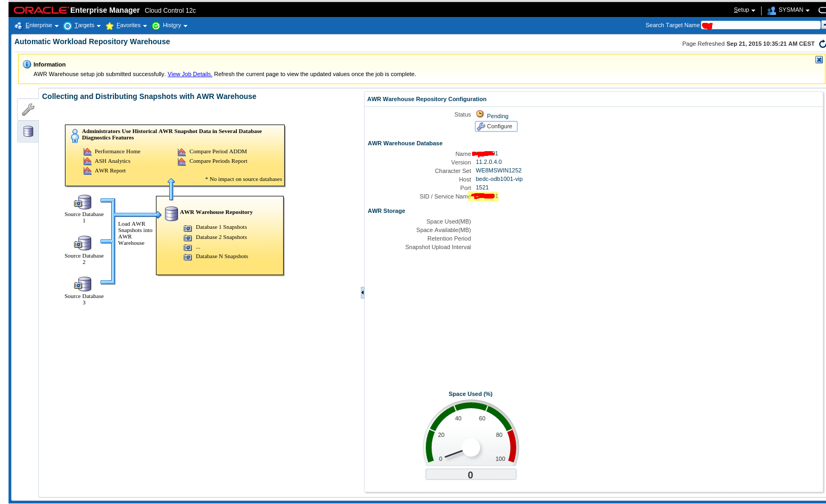This screenshot has height=504, width=826.
Task: Open the History menu
Action: point(175,26)
